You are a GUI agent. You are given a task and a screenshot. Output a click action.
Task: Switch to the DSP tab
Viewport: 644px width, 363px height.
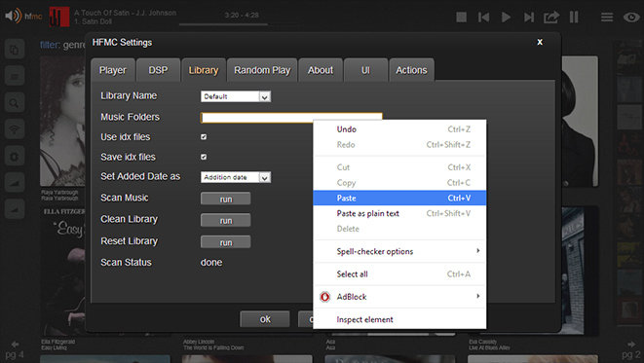pyautogui.click(x=158, y=70)
